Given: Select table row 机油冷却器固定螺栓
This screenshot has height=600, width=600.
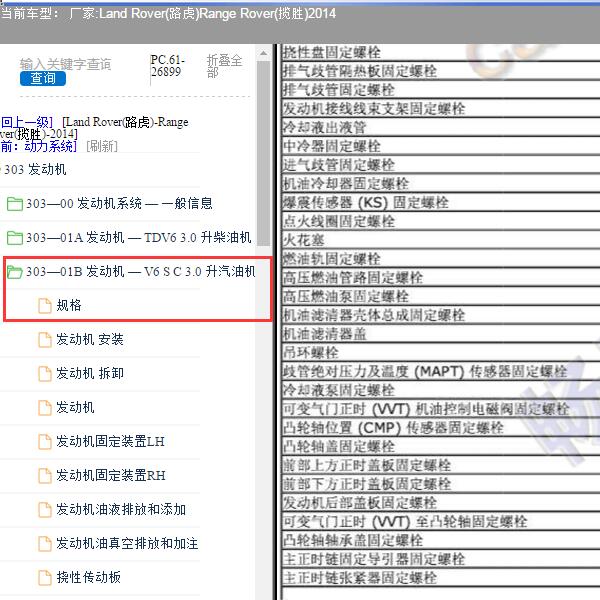Looking at the screenshot, I should [440, 183].
